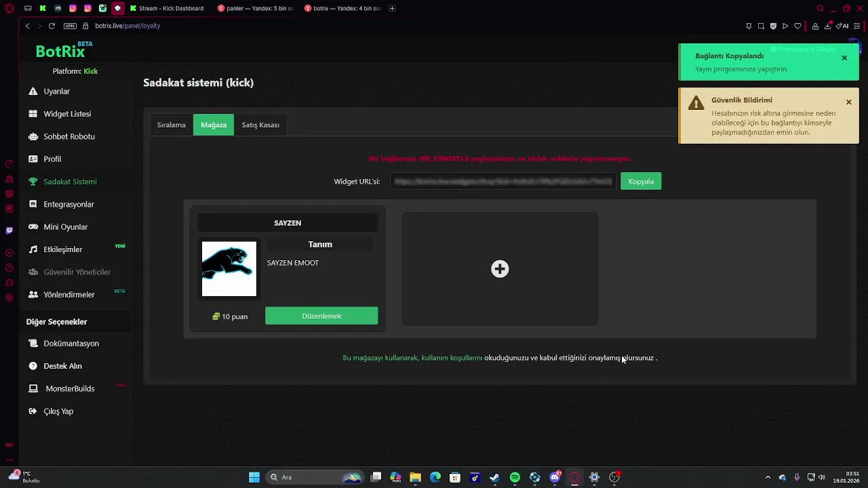Click the 10 puan price label
This screenshot has width=868, height=488.
230,317
